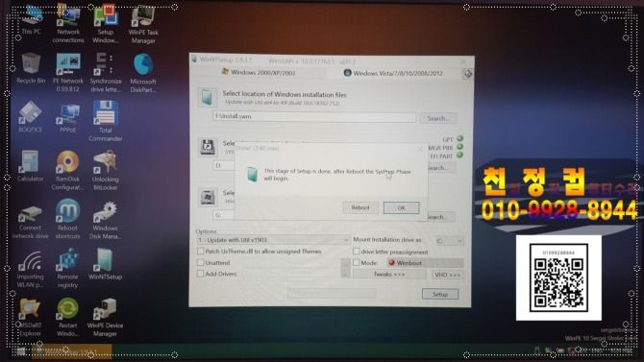644x362 pixels.
Task: Open the Tweaks >>> button
Action: [x=389, y=275]
